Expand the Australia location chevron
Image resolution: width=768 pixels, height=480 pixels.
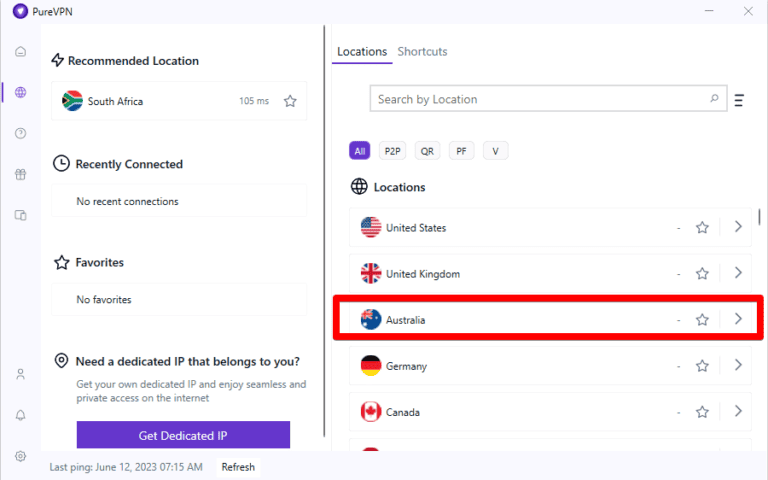click(738, 319)
